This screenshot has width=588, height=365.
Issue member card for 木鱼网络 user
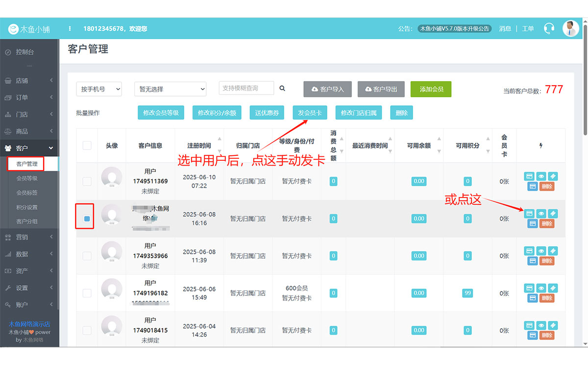pyautogui.click(x=529, y=214)
